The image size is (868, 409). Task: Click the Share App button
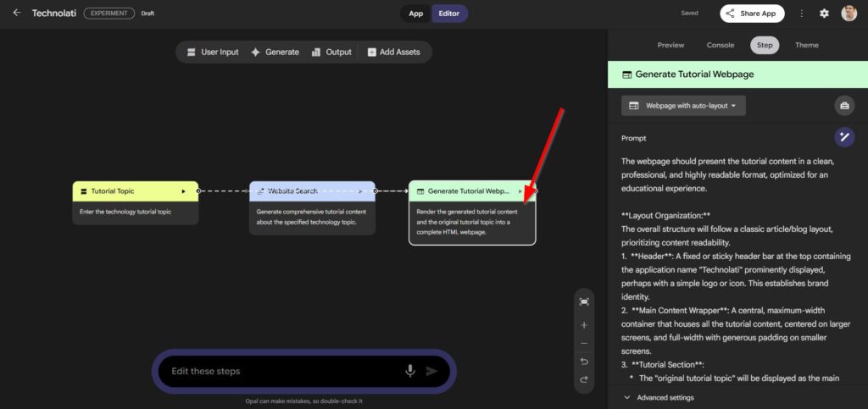pos(752,14)
